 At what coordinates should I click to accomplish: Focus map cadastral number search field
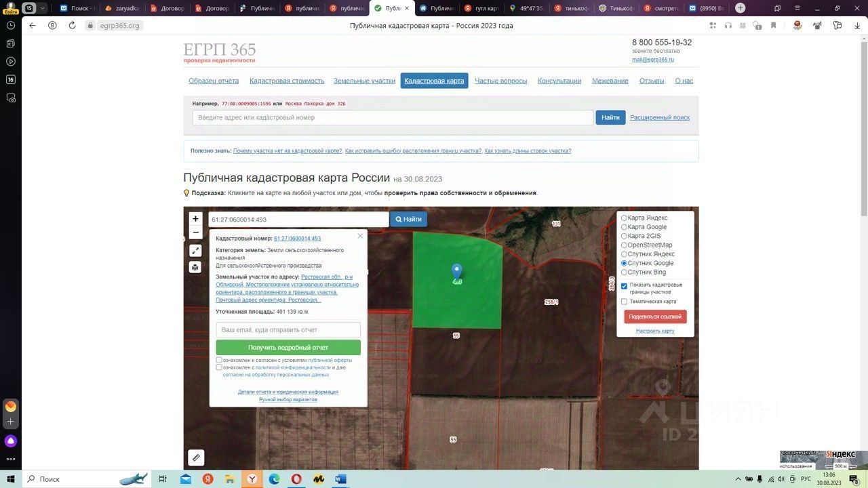click(298, 220)
